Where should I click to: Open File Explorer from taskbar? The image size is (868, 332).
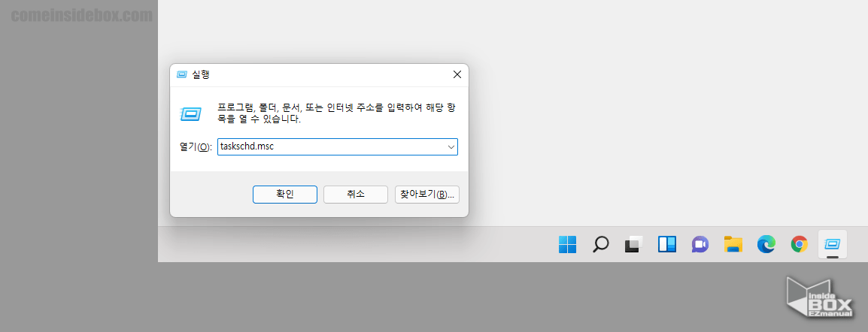[733, 244]
